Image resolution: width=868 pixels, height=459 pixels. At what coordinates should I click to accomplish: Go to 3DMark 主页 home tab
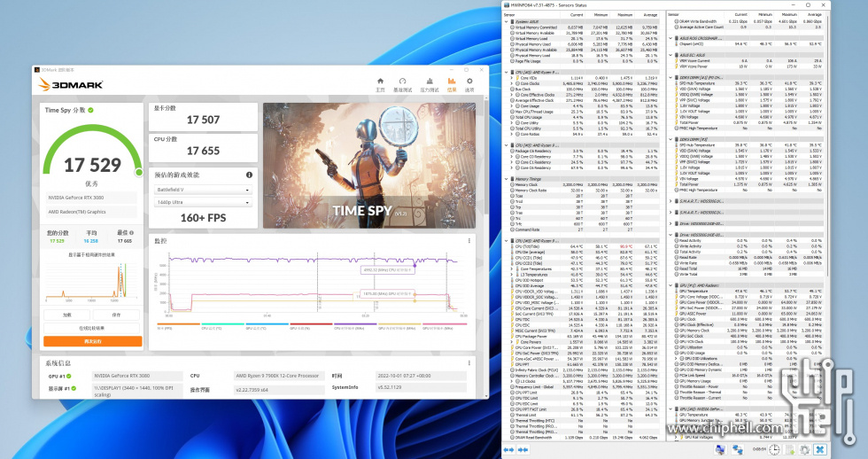(x=380, y=85)
